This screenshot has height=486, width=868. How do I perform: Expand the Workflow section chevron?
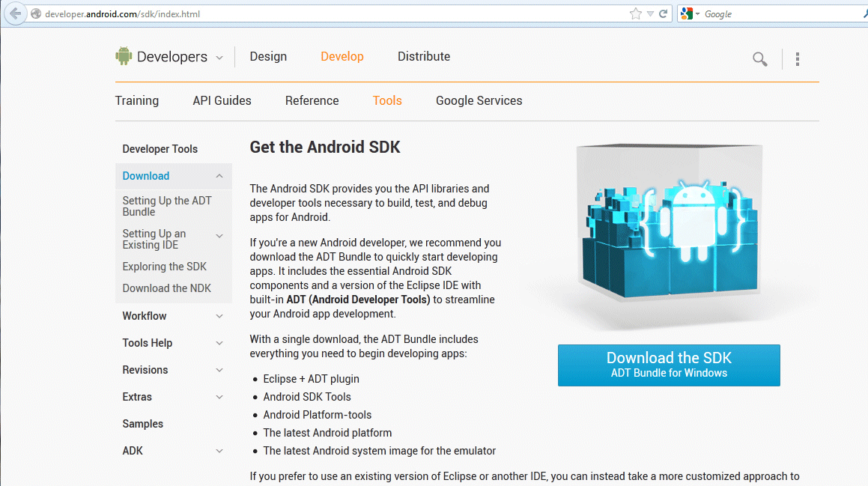(x=219, y=316)
